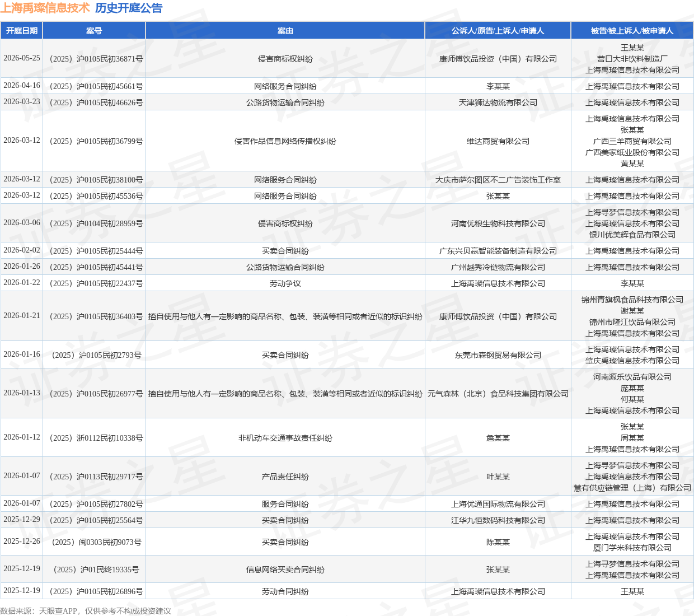The image size is (694, 616).
Task: Click plaintiff 广东兴贝赢智能装备制造有限公司
Action: 498,251
